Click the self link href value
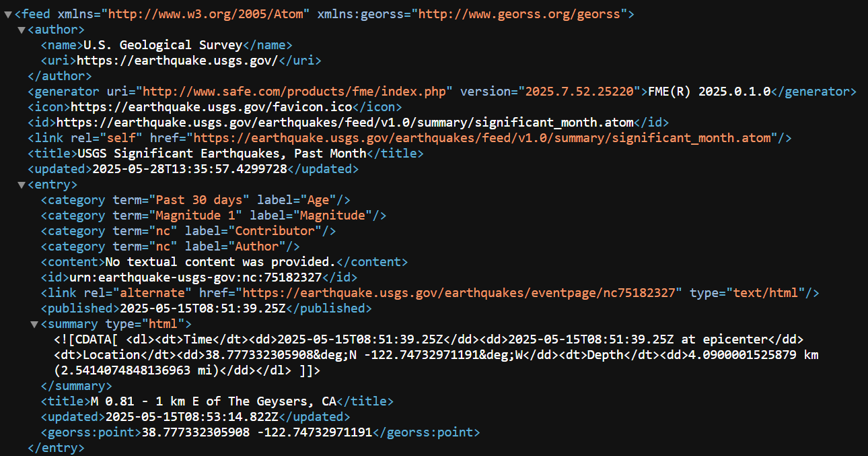Image resolution: width=868 pixels, height=456 pixels. (x=483, y=138)
